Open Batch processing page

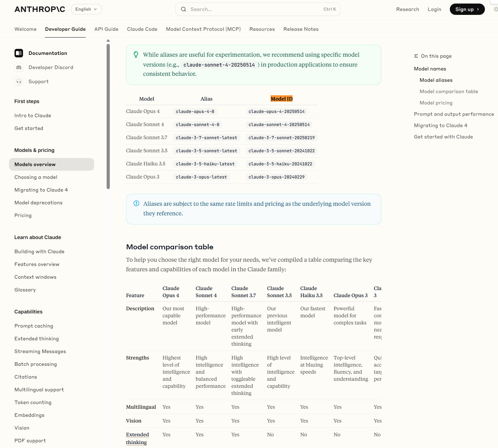pos(35,364)
